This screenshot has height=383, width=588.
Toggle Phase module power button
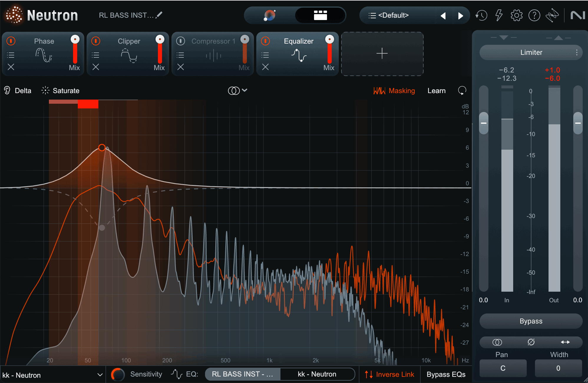pyautogui.click(x=11, y=41)
